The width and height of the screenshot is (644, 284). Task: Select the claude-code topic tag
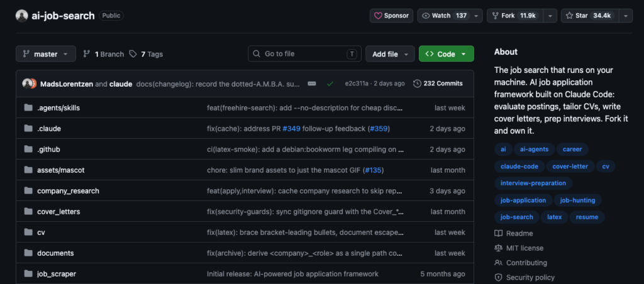coord(519,167)
